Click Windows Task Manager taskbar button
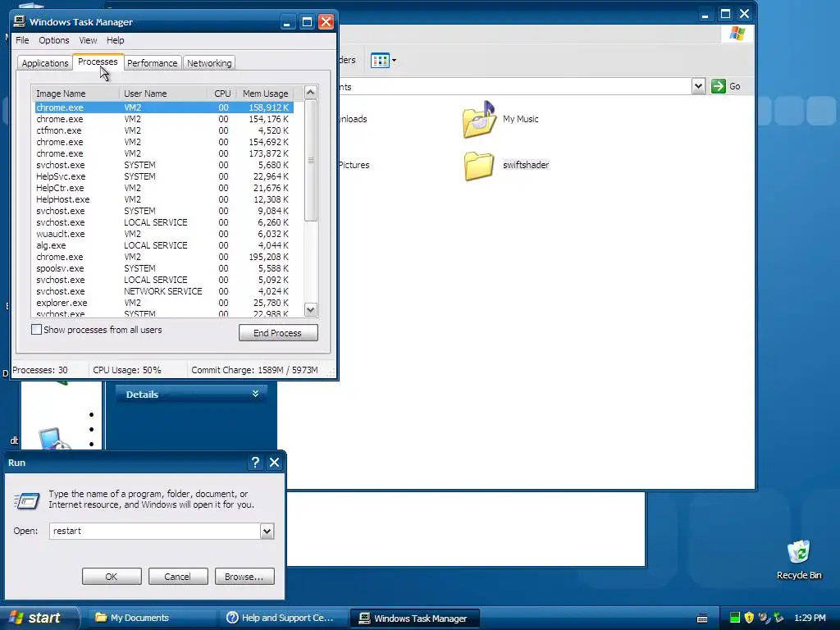Viewport: 840px width, 630px height. [415, 618]
